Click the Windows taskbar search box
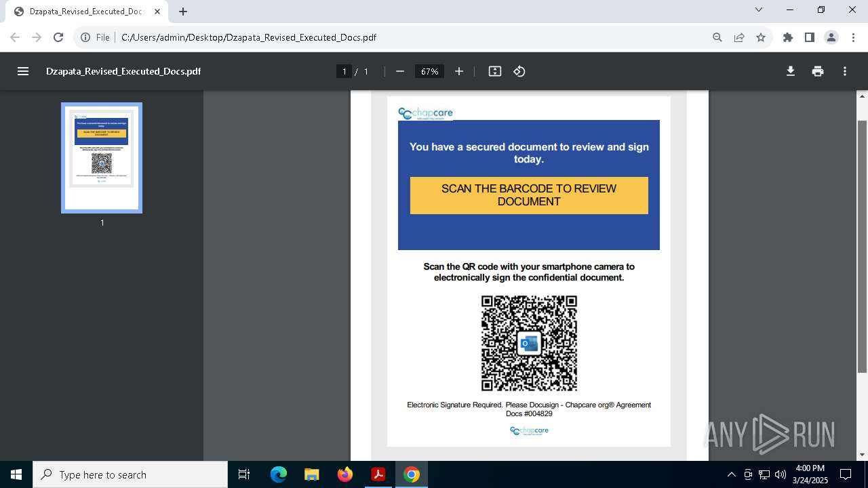The width and height of the screenshot is (868, 488). coord(130,474)
